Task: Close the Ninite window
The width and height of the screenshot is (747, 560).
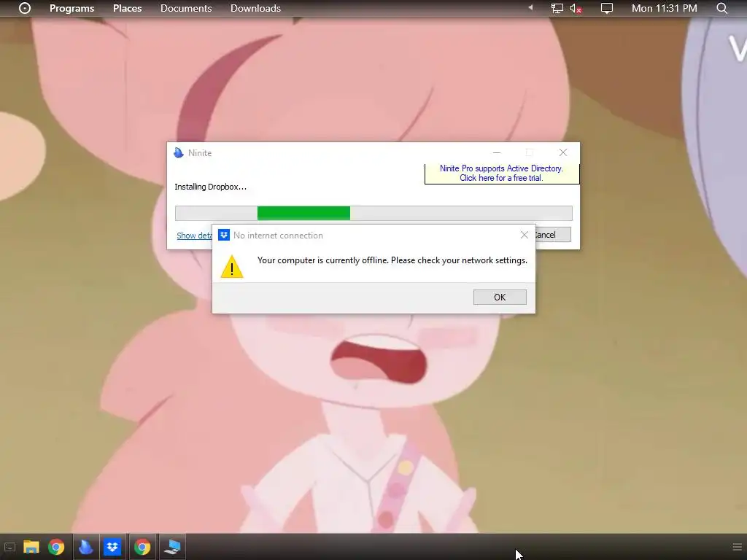Action: [x=563, y=152]
